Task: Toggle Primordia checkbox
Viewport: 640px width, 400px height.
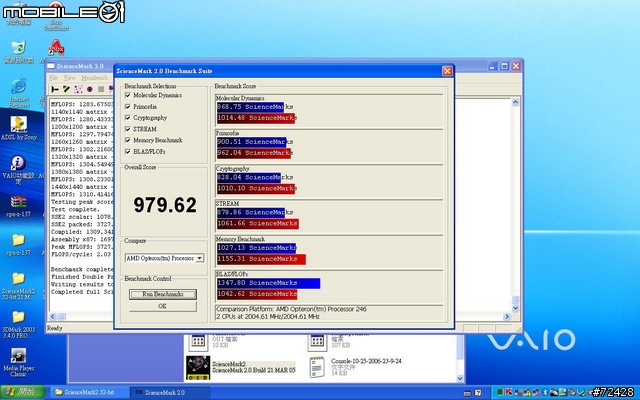Action: (128, 107)
